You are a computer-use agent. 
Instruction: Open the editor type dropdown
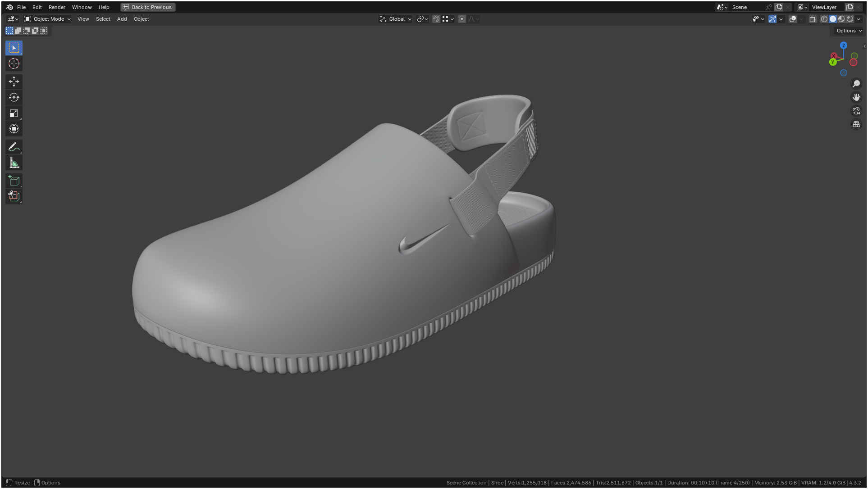pyautogui.click(x=13, y=19)
